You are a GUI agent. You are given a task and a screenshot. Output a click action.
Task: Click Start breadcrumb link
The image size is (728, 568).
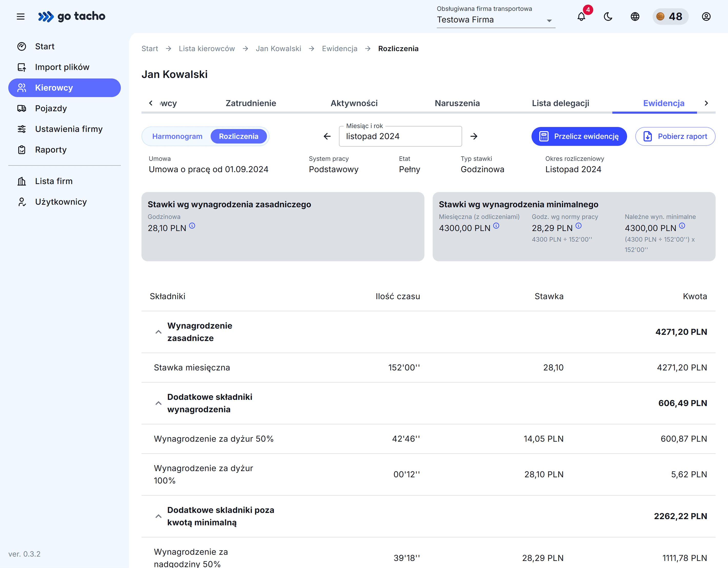[x=150, y=49]
